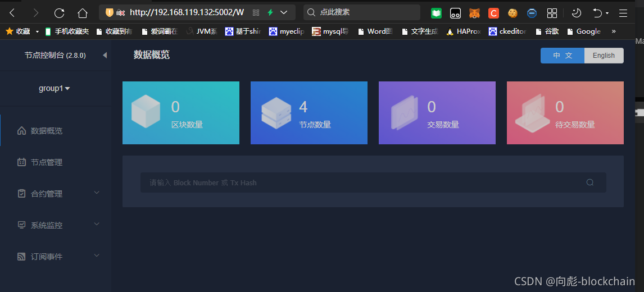
Task: Open the 收藏 star bookmarks button
Action: pos(18,31)
